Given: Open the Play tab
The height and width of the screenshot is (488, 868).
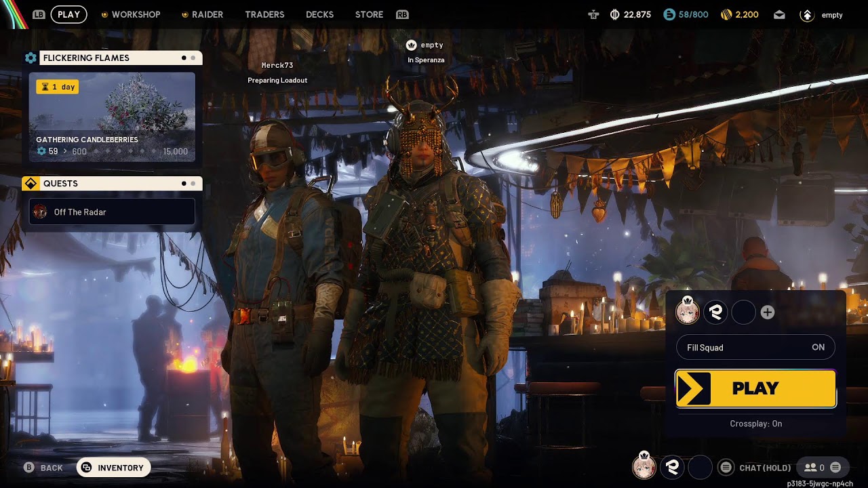Looking at the screenshot, I should (68, 14).
